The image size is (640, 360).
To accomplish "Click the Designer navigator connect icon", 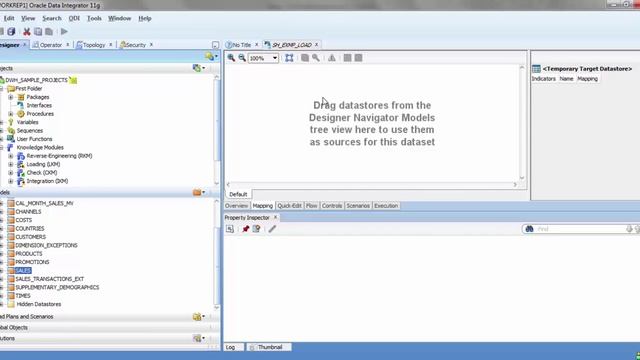I will tap(211, 57).
